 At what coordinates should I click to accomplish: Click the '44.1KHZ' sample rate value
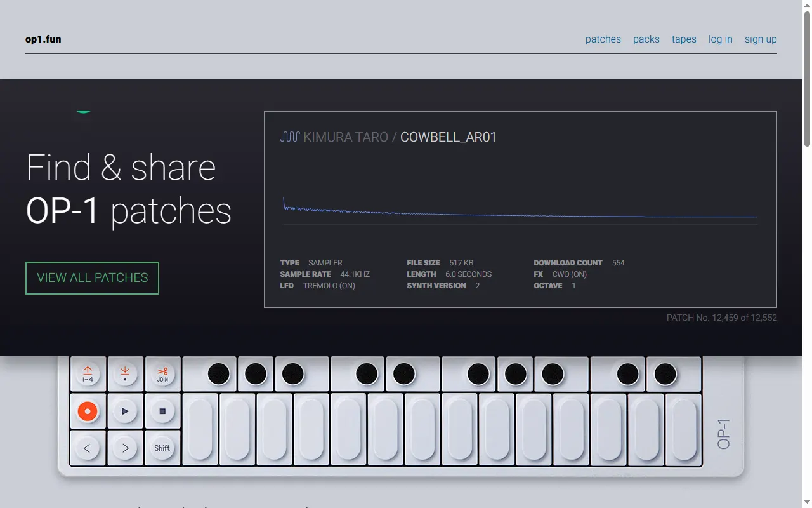[x=355, y=274]
